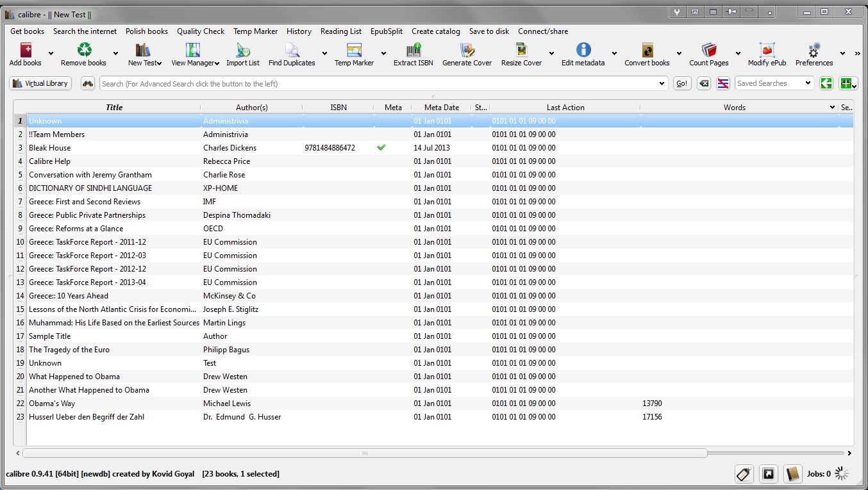Screen dimensions: 868x490
Task: Click the Extract ISBN icon
Action: pos(413,50)
